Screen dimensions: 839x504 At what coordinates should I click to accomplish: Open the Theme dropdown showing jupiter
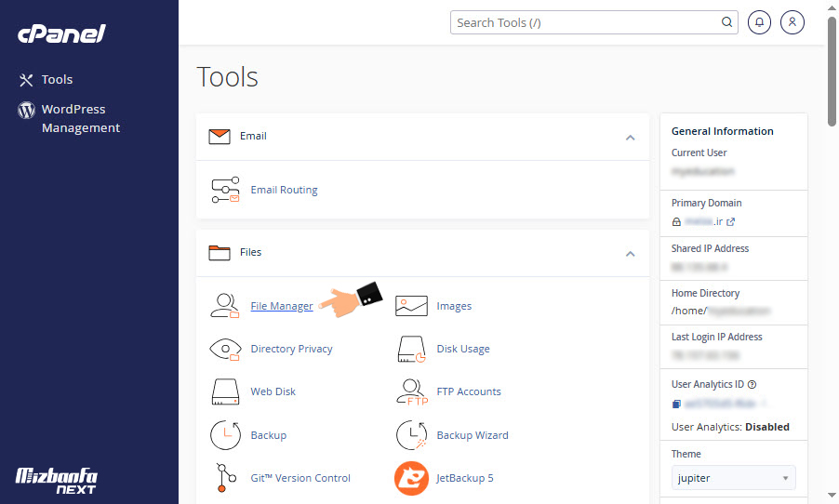tap(733, 478)
